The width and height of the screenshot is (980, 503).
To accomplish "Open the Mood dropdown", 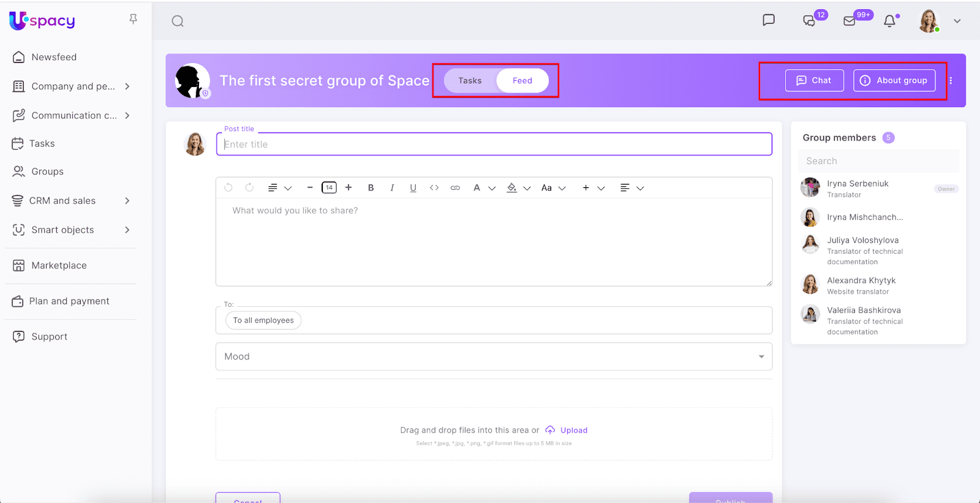I will (x=494, y=357).
